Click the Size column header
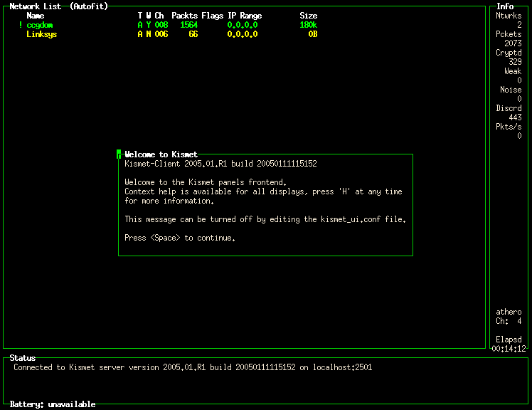 point(308,16)
